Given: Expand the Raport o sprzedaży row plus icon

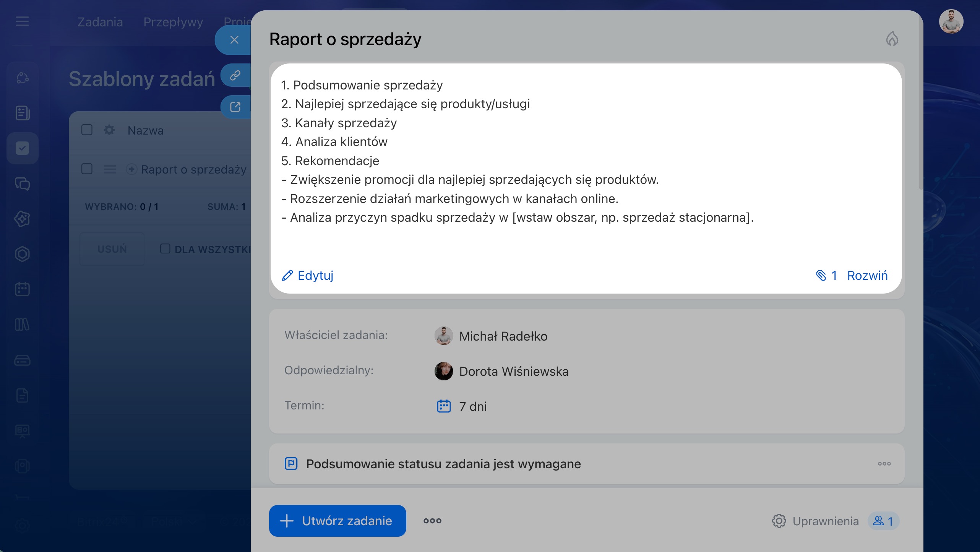Looking at the screenshot, I should [x=131, y=169].
